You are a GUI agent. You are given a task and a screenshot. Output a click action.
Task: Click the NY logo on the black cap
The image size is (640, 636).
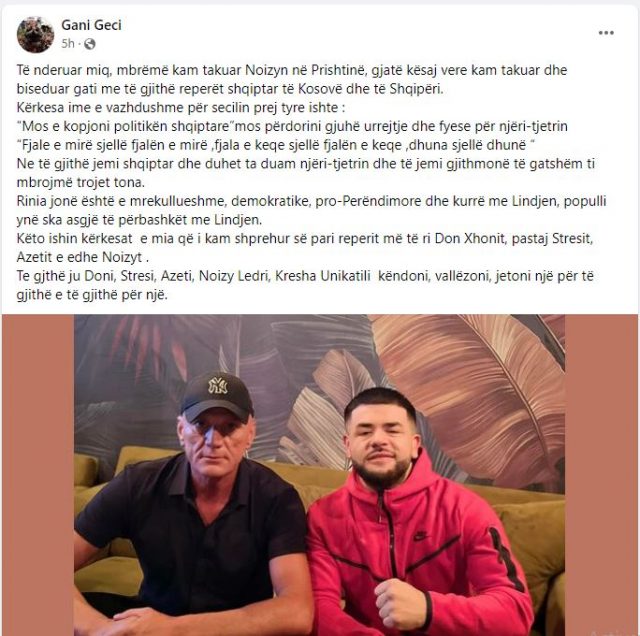pyautogui.click(x=218, y=385)
